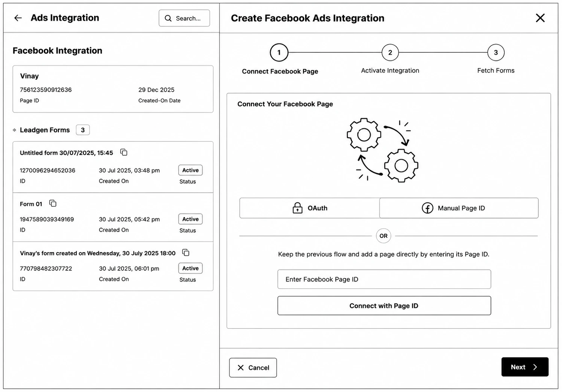Click the 'Facebook Integration' heading
The width and height of the screenshot is (562, 392).
point(57,50)
